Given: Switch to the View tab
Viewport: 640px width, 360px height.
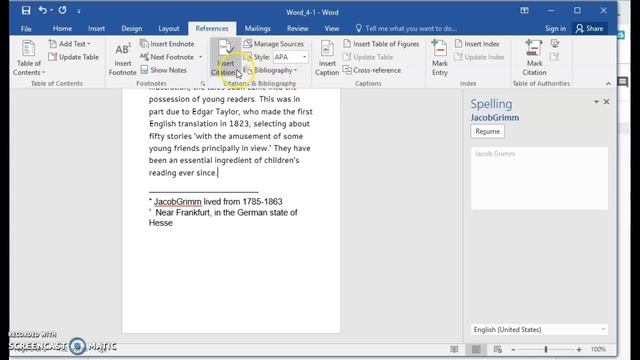Looking at the screenshot, I should [332, 29].
